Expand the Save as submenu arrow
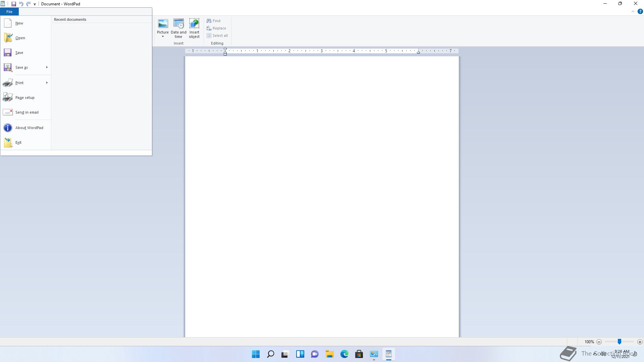The width and height of the screenshot is (644, 362). coord(47,67)
